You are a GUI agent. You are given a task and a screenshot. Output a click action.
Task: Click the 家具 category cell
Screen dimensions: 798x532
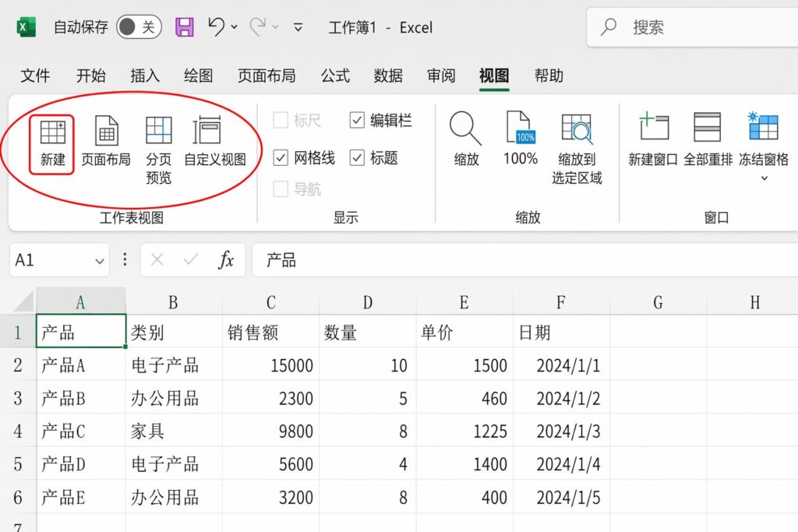click(174, 432)
